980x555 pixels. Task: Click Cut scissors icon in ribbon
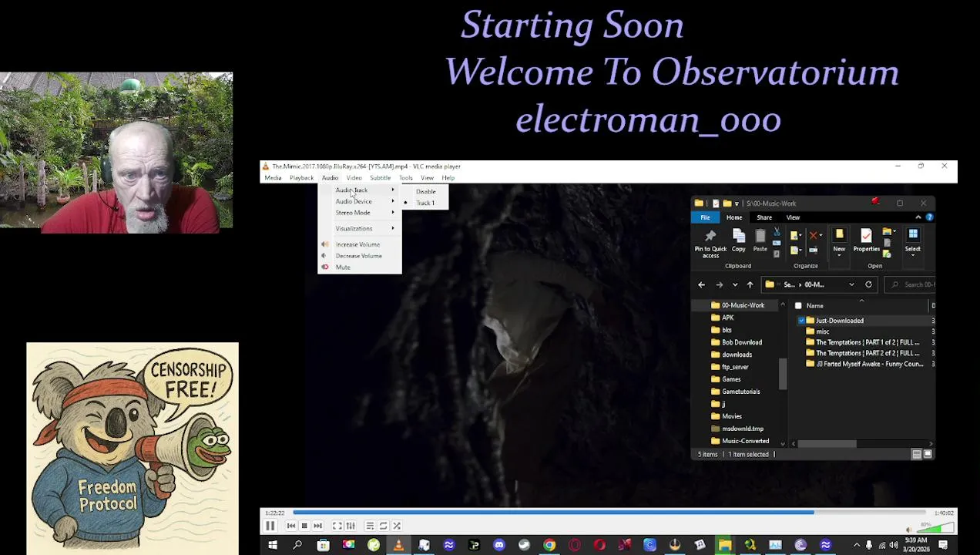tap(777, 233)
